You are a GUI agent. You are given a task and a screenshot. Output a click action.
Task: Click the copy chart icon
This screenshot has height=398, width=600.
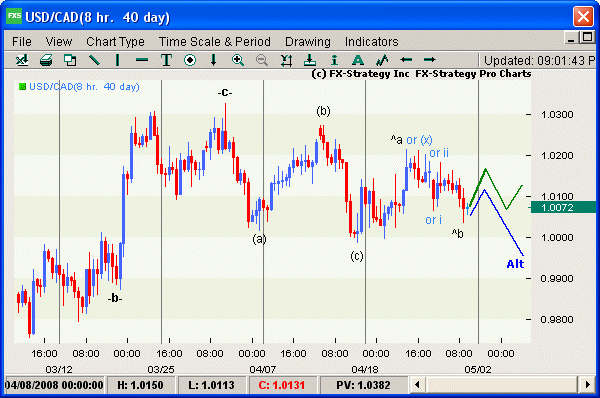click(x=70, y=60)
